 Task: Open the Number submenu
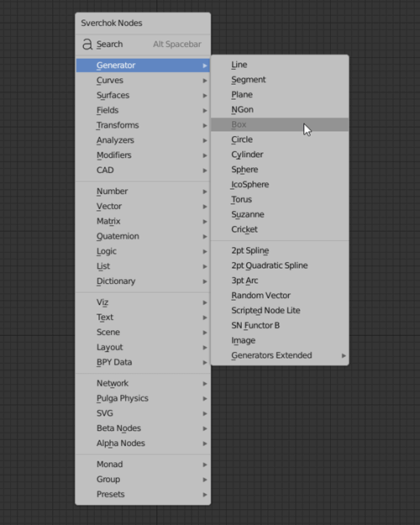tap(143, 192)
